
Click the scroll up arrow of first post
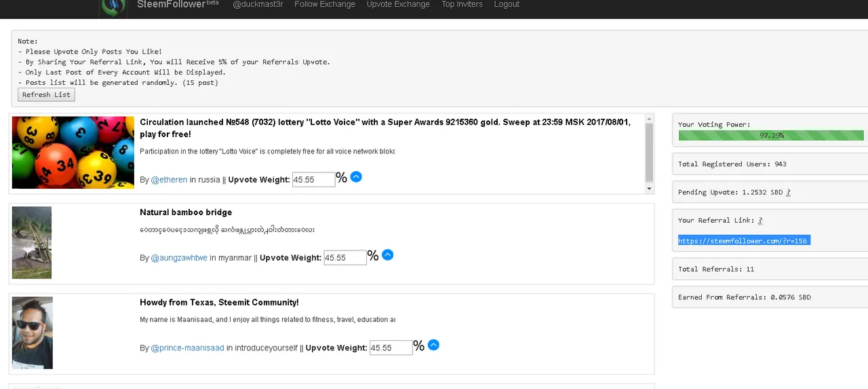point(649,119)
